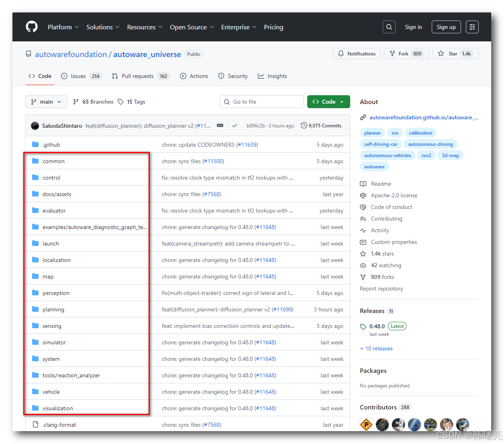This screenshot has height=444, width=504.
Task: Open the latest commit details ellipsis
Action: pyautogui.click(x=220, y=125)
